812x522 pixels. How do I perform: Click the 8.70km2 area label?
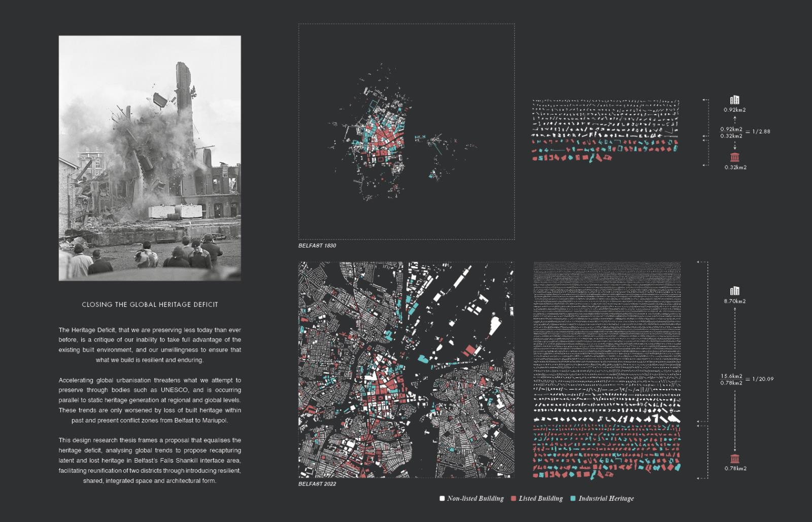click(735, 301)
